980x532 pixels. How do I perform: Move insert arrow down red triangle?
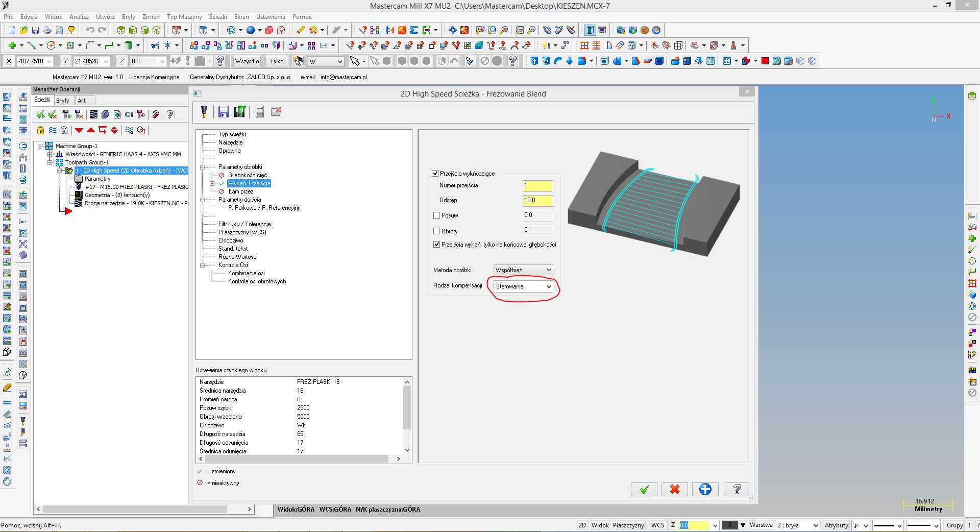(79, 130)
